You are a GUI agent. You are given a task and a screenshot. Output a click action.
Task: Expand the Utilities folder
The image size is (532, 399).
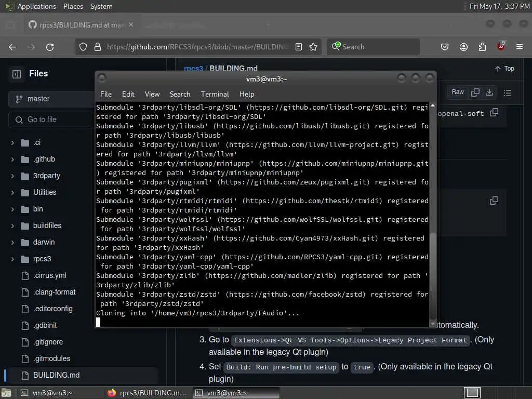pos(12,193)
